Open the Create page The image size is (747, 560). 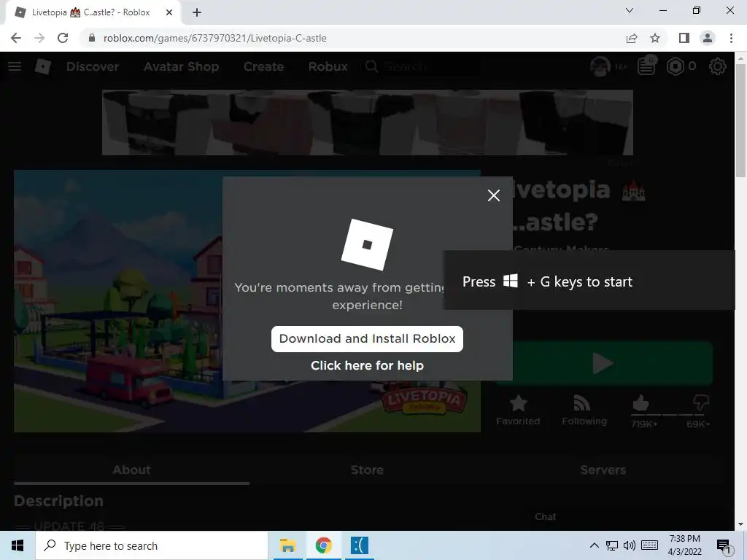[x=263, y=66]
